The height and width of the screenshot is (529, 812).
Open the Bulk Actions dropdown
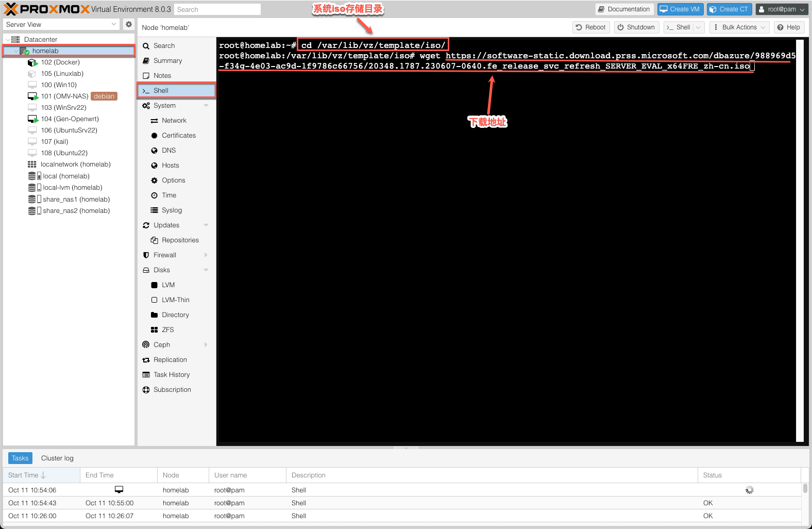(739, 27)
